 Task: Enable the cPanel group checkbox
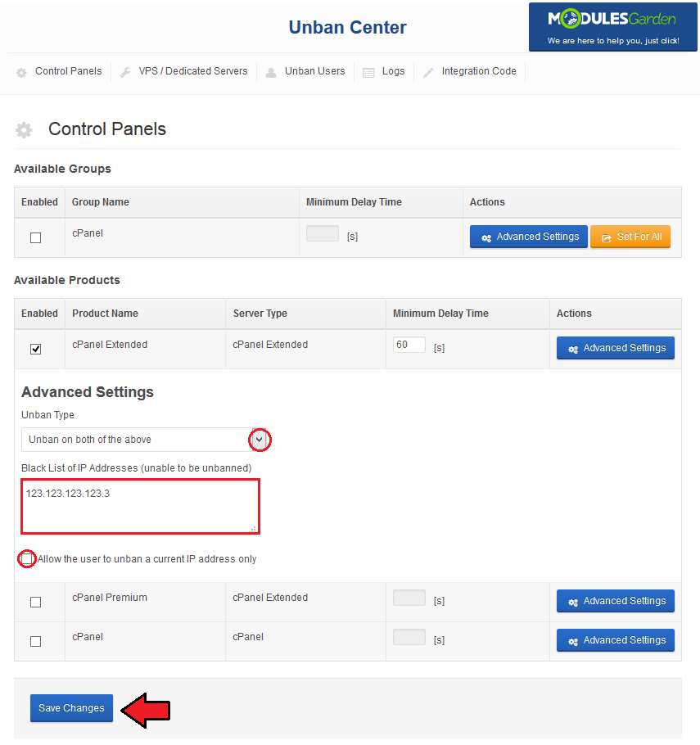pos(36,237)
